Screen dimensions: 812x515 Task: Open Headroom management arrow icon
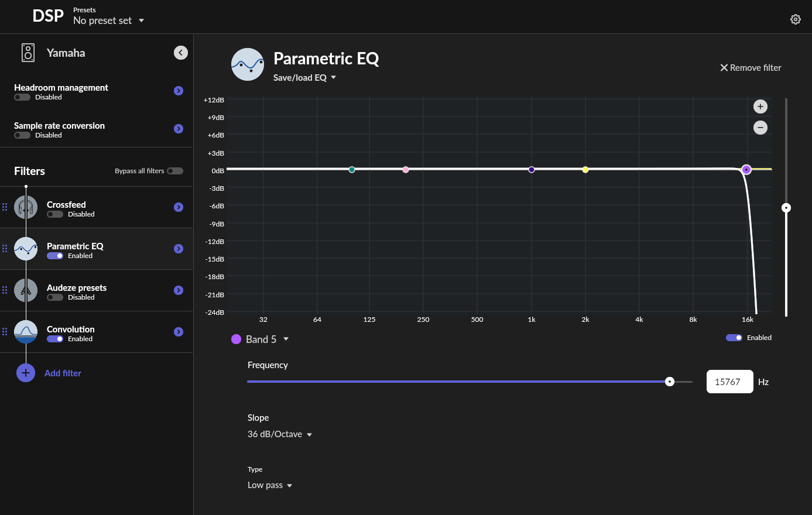[179, 91]
